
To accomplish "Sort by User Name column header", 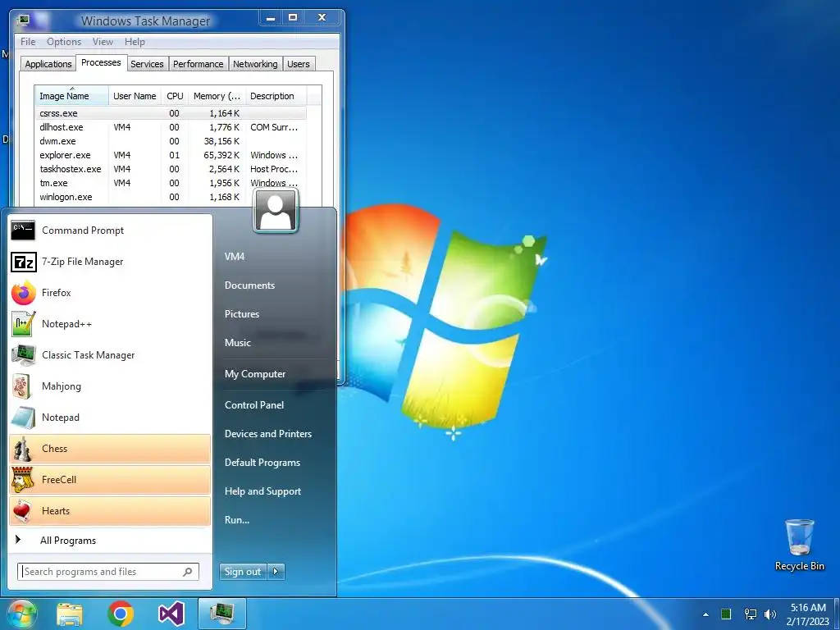I will 135,96.
